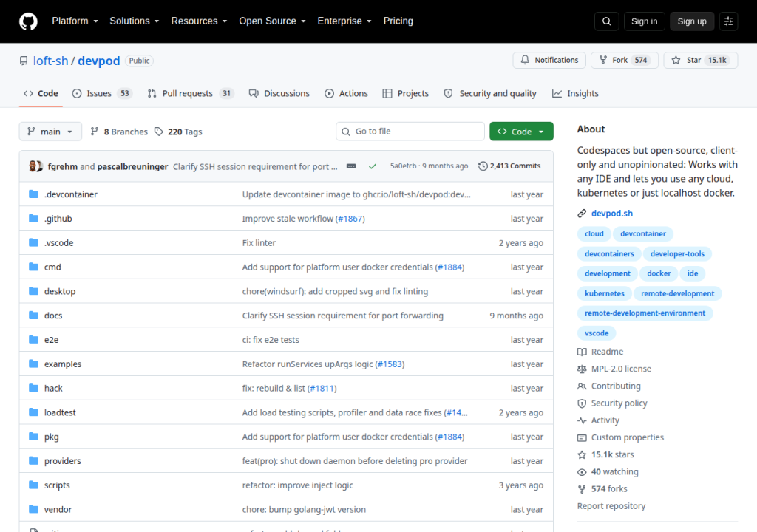
Task: Click the Security policy shield icon
Action: click(x=582, y=403)
